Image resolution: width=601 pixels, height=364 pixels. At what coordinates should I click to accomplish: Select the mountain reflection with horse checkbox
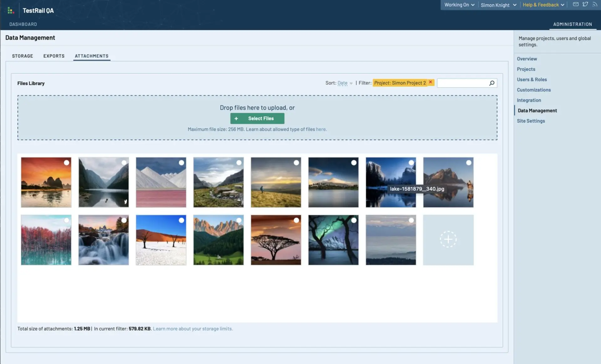coord(469,163)
